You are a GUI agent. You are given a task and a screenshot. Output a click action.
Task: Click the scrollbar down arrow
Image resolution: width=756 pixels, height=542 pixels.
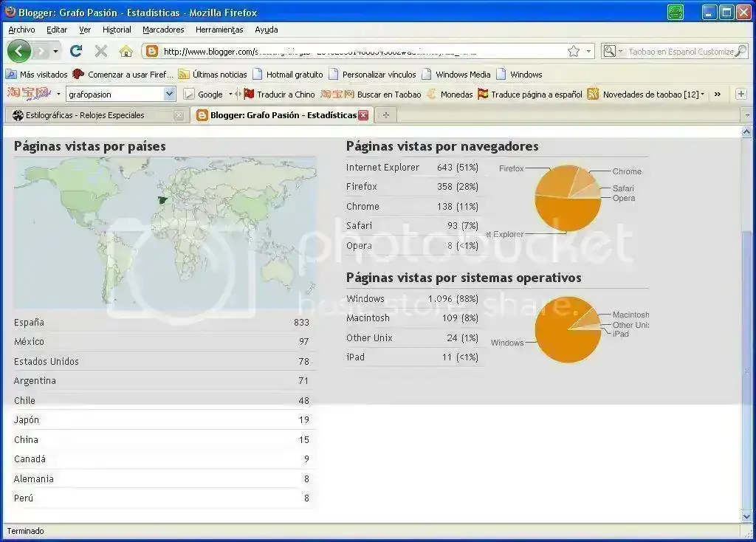[746, 517]
